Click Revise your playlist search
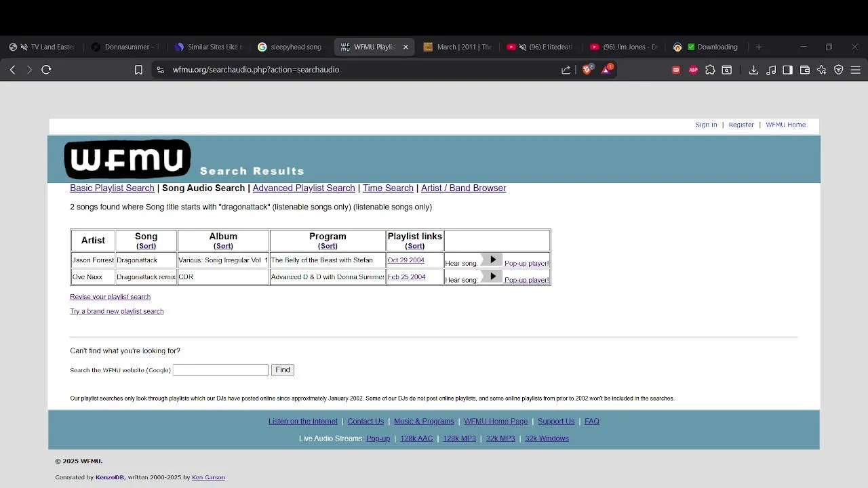The width and height of the screenshot is (868, 488). pyautogui.click(x=110, y=297)
